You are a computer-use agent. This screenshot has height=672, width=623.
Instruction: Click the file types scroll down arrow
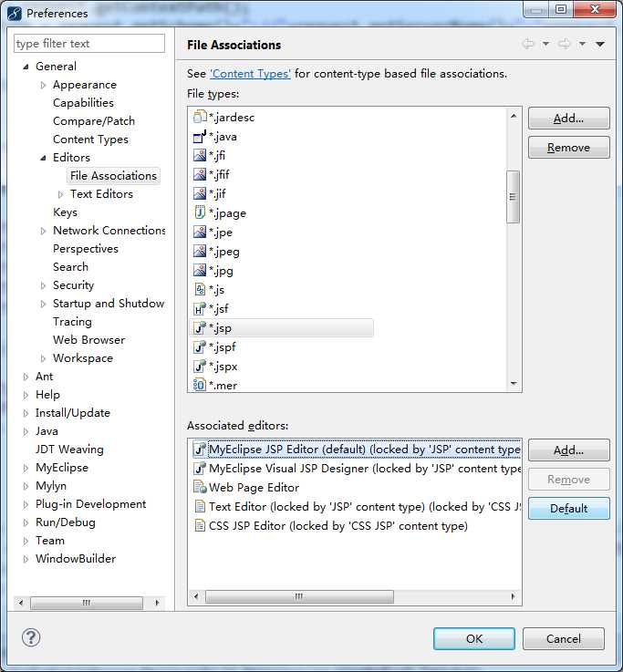pos(514,384)
